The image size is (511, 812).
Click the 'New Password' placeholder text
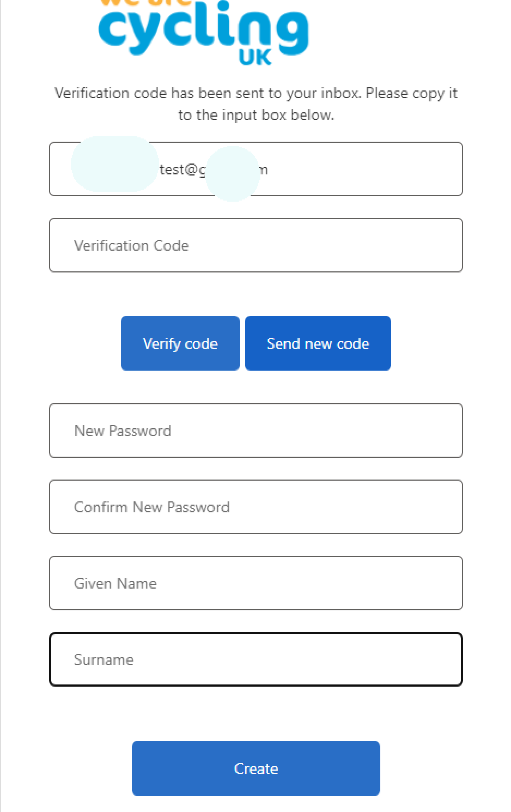click(123, 431)
